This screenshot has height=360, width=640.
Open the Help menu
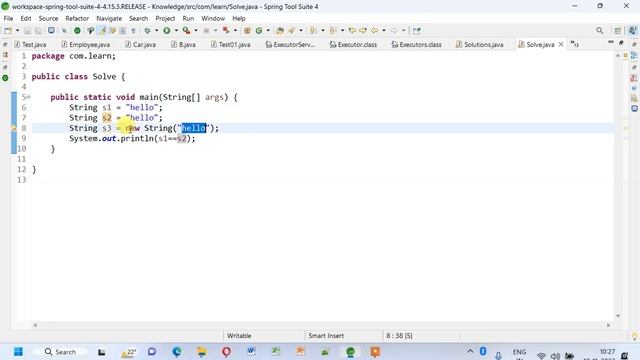click(x=239, y=18)
